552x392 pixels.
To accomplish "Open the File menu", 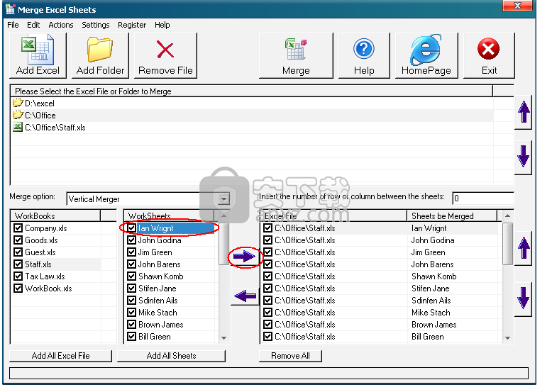I will tap(13, 25).
